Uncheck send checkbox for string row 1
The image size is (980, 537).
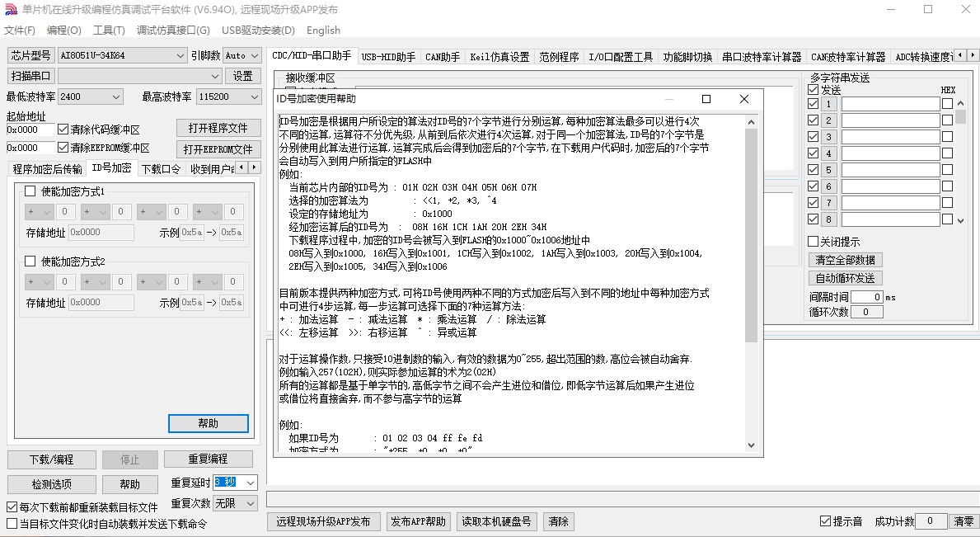coord(814,104)
